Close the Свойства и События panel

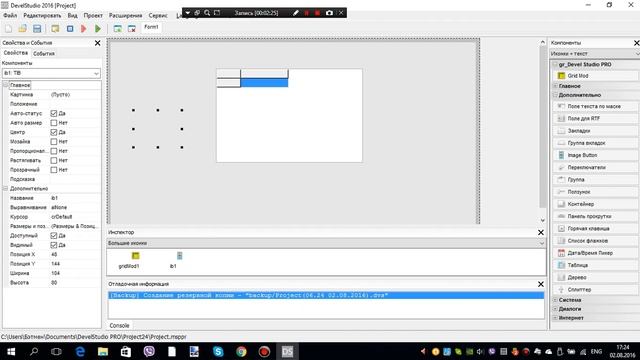[98, 43]
